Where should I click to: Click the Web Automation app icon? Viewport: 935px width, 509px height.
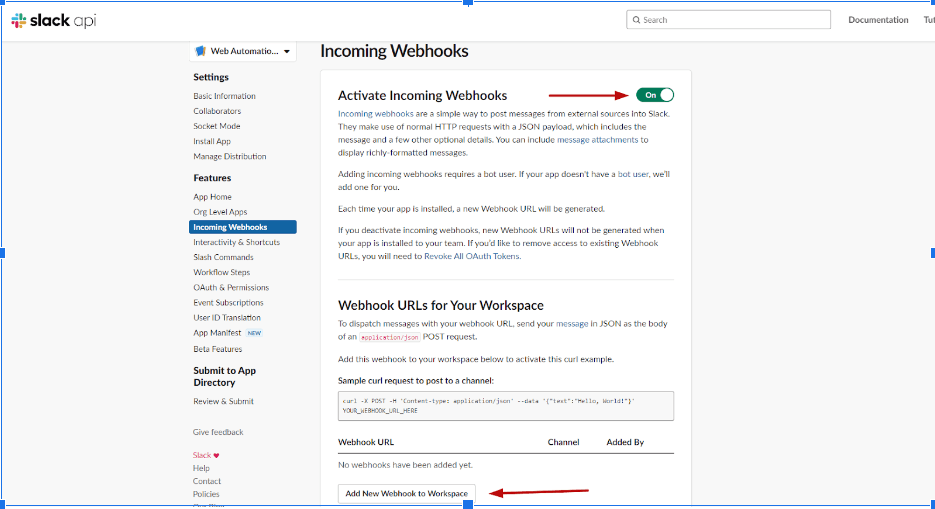click(200, 51)
